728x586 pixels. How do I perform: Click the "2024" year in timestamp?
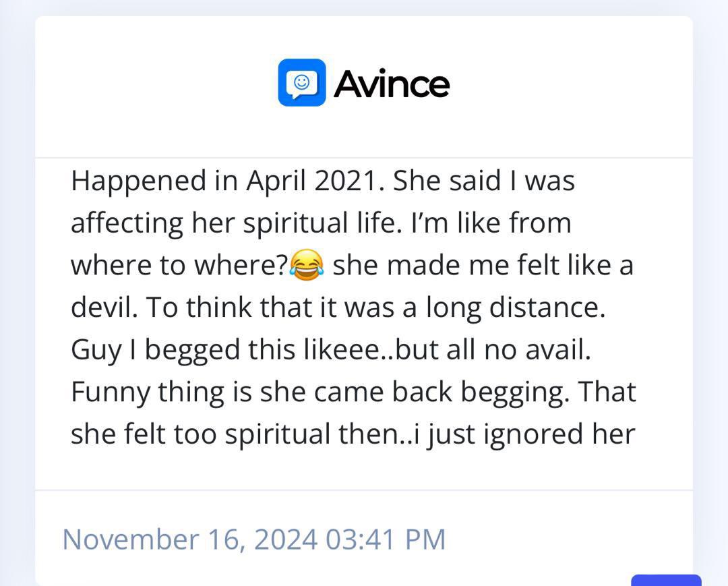286,539
